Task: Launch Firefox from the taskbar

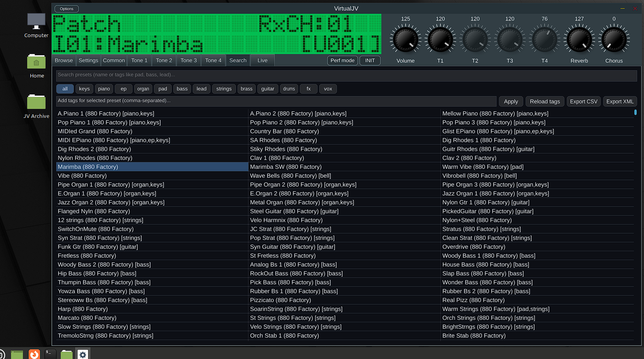Action: tap(34, 354)
